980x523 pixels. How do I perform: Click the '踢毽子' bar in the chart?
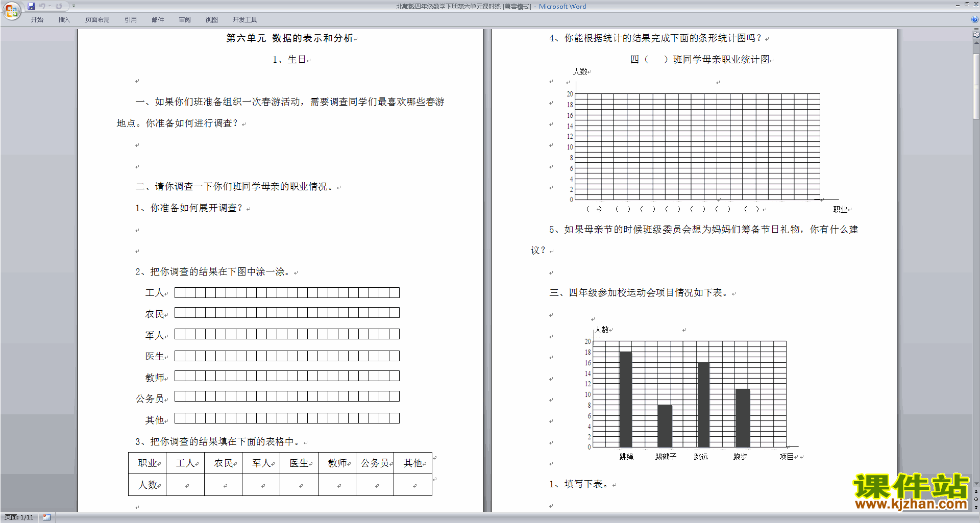(x=665, y=426)
